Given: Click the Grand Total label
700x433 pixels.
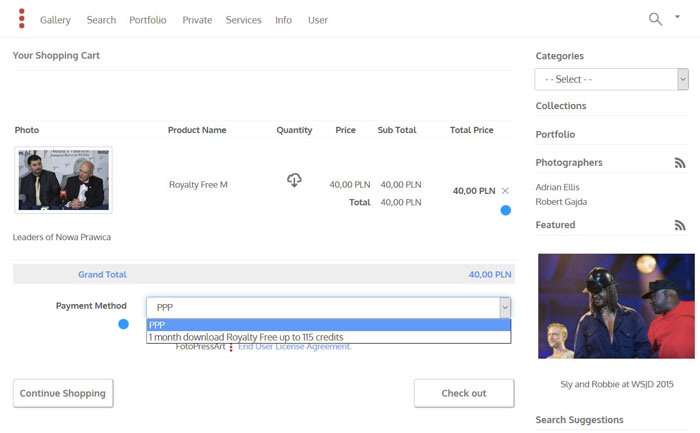Looking at the screenshot, I should (102, 275).
